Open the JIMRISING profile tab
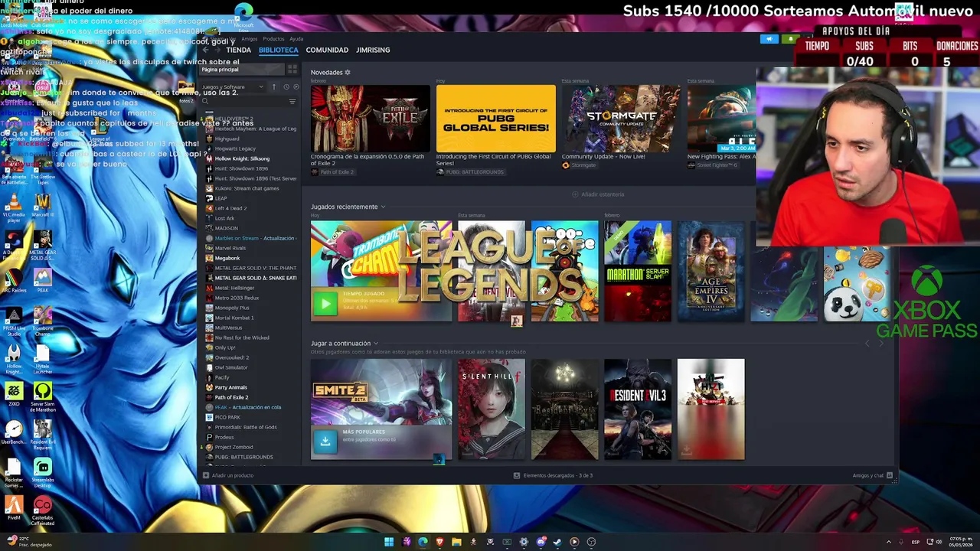 coord(373,50)
